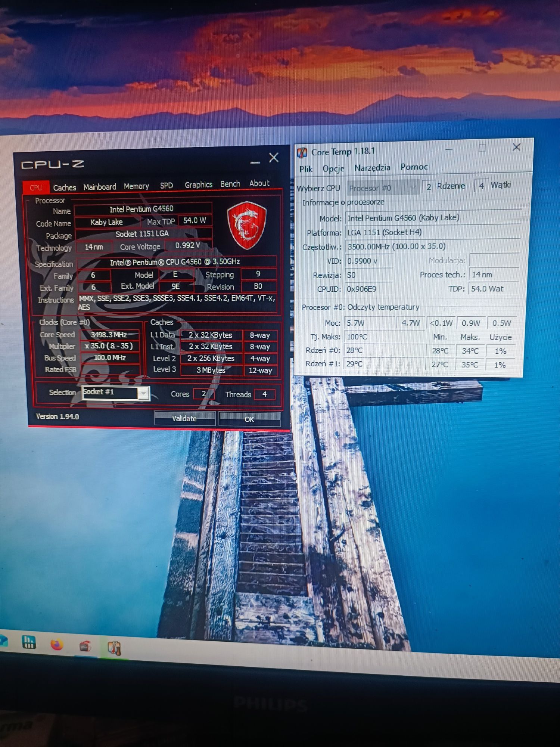Click the Core Temp title bar icon
Image resolution: width=560 pixels, height=747 pixels.
[x=302, y=152]
